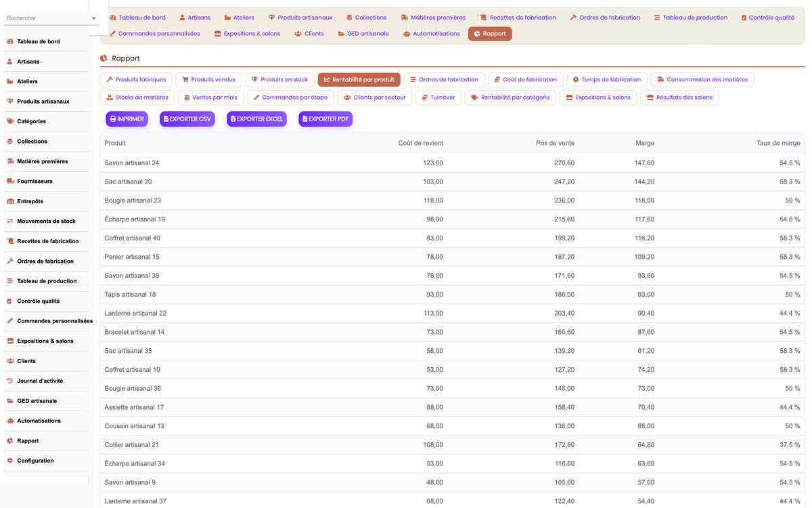Click the Prix de vente column header

pos(554,143)
